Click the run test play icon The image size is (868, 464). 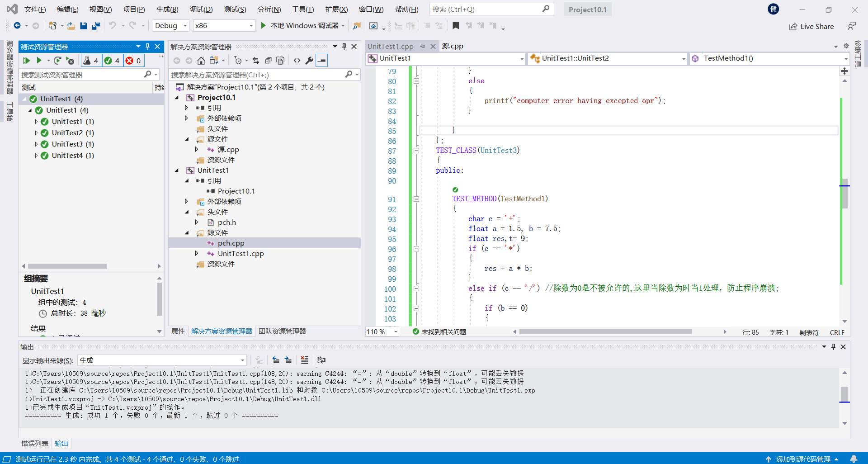coord(39,61)
